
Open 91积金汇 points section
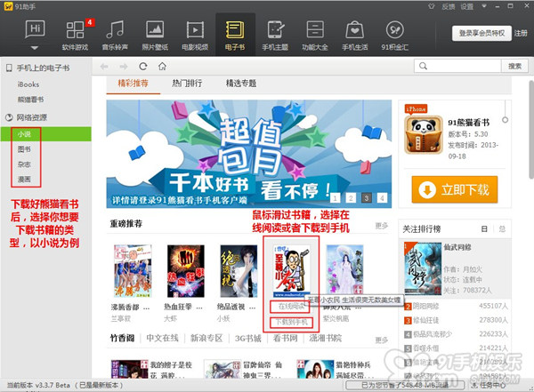tap(394, 35)
